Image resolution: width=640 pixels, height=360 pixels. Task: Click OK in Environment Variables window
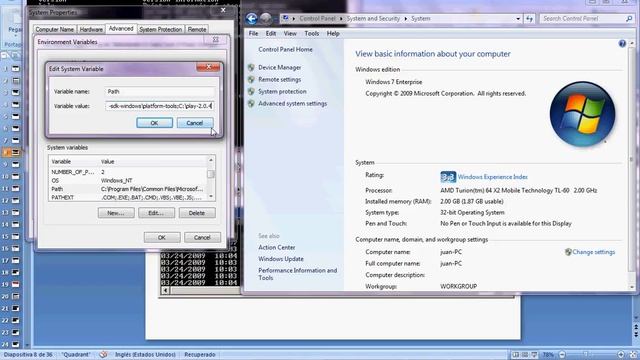click(x=162, y=237)
